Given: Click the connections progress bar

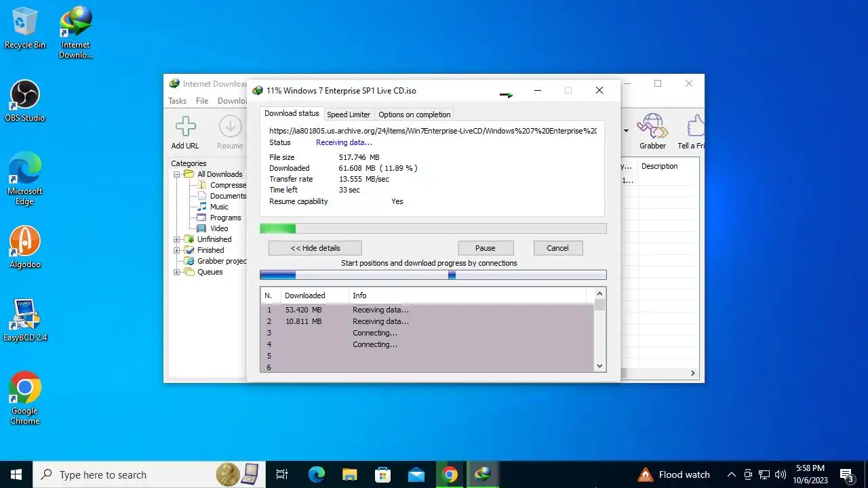Looking at the screenshot, I should pyautogui.click(x=433, y=274).
